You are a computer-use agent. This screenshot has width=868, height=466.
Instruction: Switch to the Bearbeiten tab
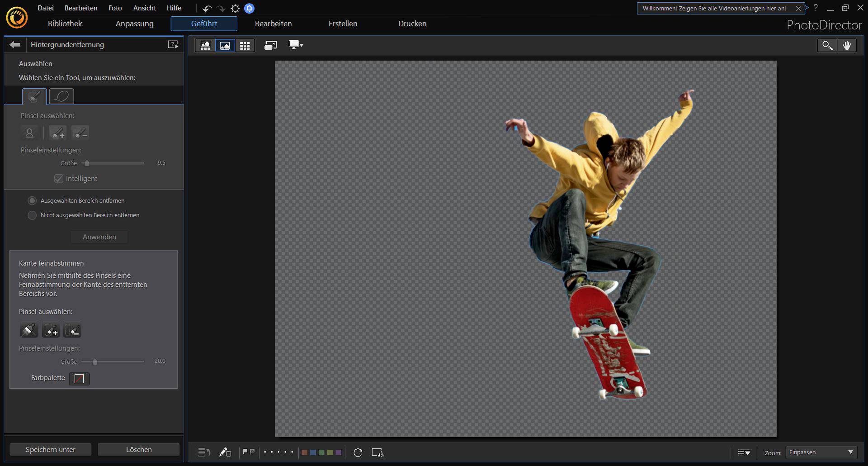pos(273,24)
